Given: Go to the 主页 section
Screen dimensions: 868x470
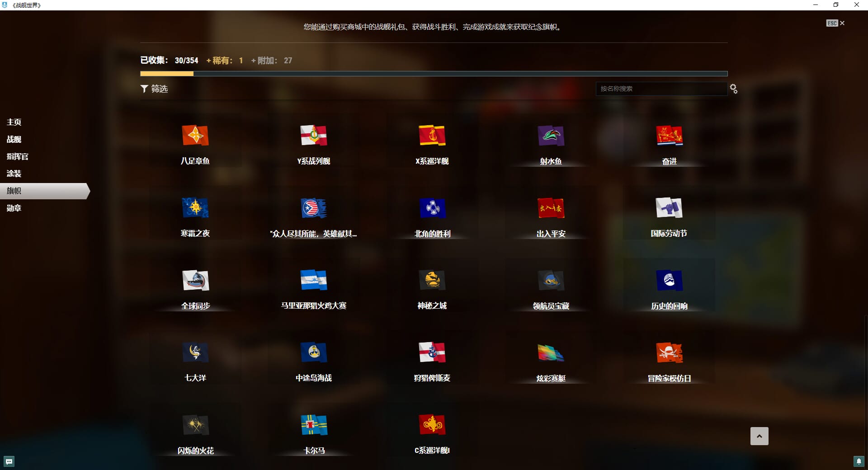Looking at the screenshot, I should coord(14,122).
